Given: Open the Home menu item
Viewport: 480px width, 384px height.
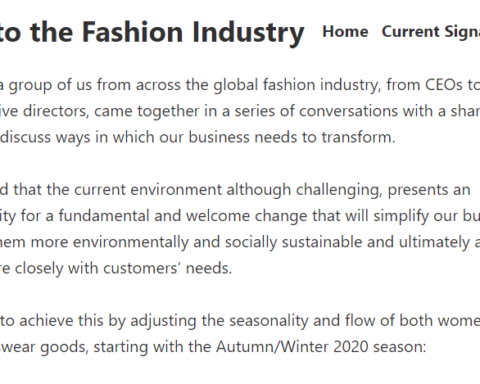Looking at the screenshot, I should point(345,32).
